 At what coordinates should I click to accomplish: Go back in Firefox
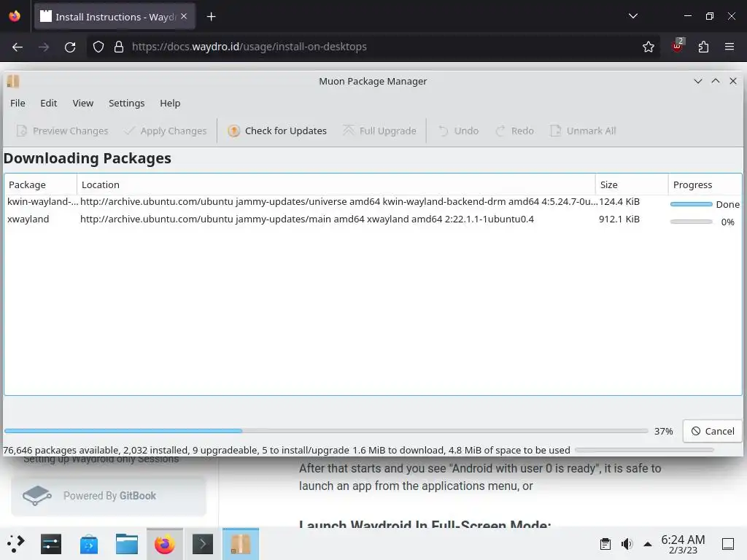pos(18,47)
